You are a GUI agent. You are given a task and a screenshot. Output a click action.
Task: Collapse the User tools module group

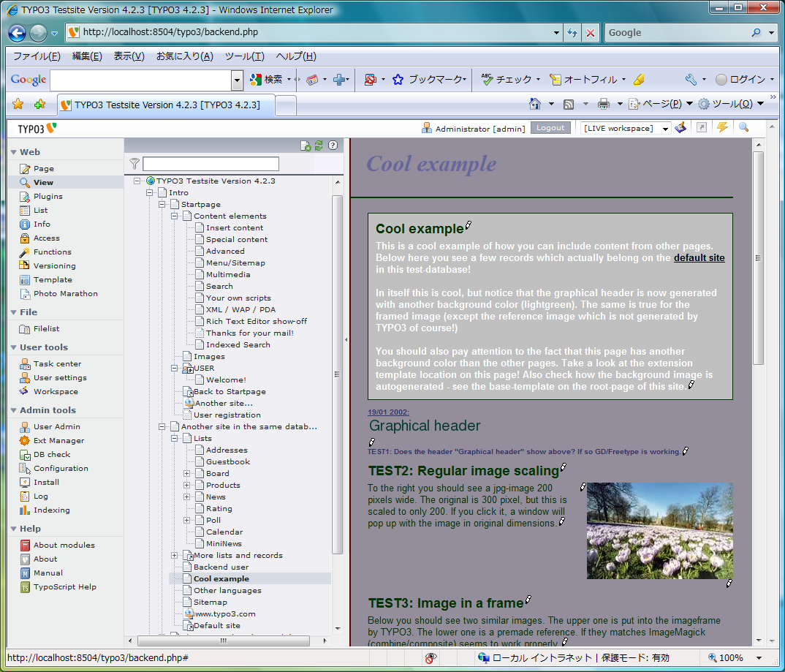(13, 347)
